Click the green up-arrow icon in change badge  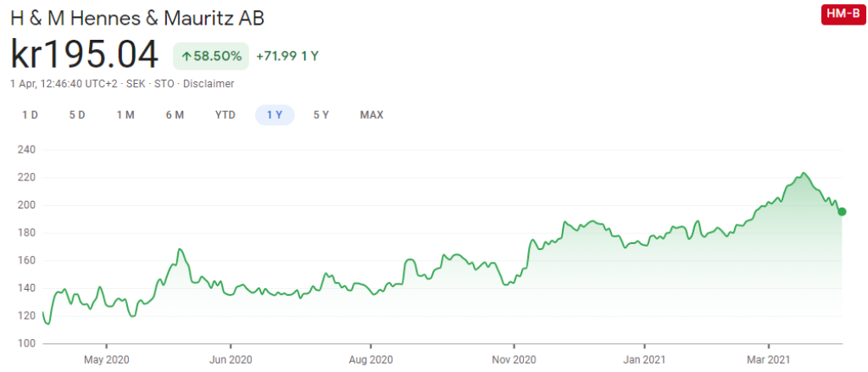(186, 57)
